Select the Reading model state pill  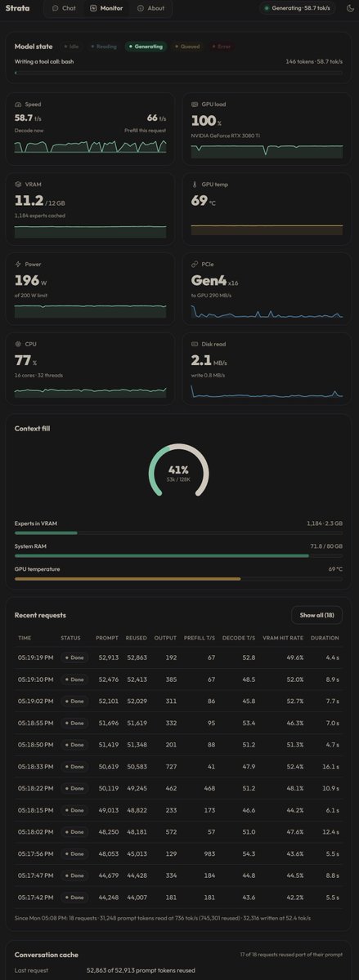tap(103, 47)
